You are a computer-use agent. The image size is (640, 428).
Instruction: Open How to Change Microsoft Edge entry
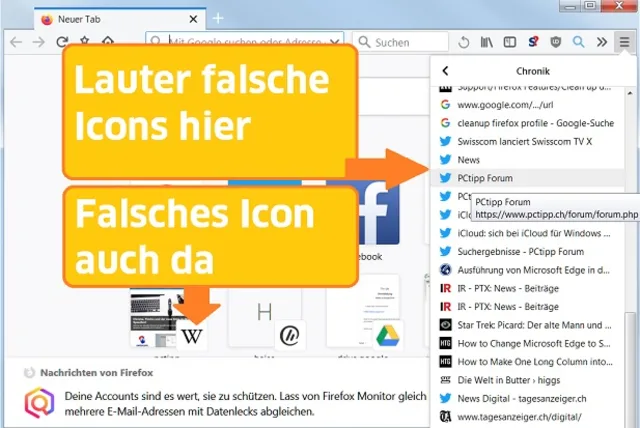tap(527, 344)
